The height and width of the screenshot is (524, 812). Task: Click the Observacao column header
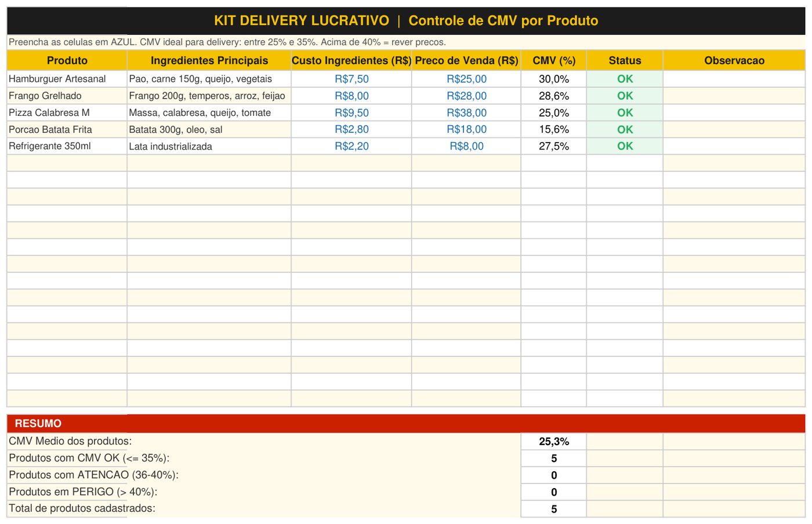pyautogui.click(x=734, y=60)
